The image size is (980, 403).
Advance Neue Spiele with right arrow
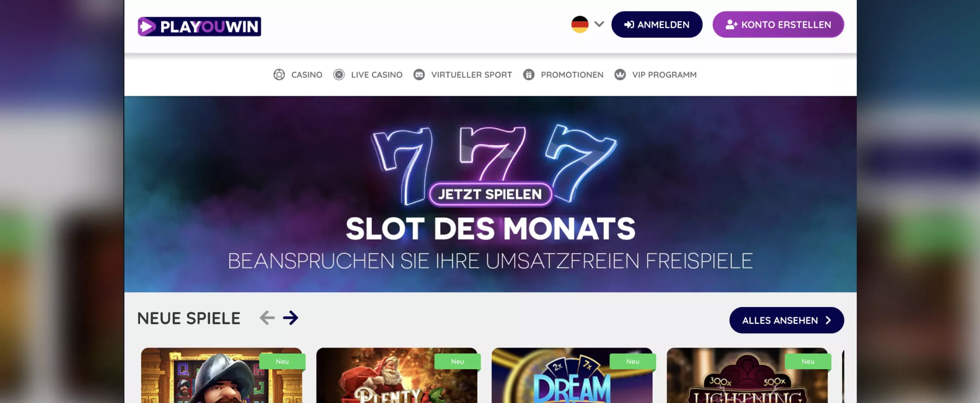tap(290, 318)
